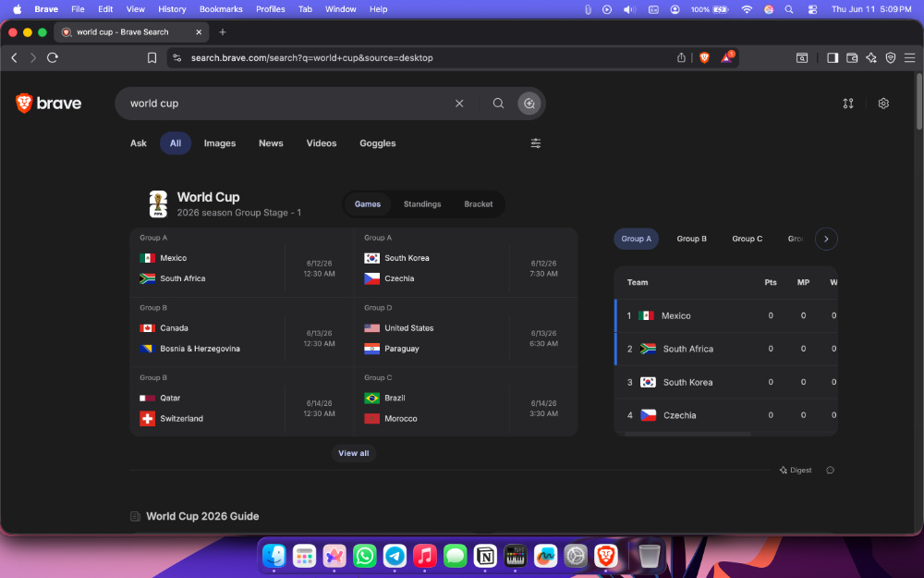Open the History menu in menu bar
The width and height of the screenshot is (924, 578).
[172, 9]
